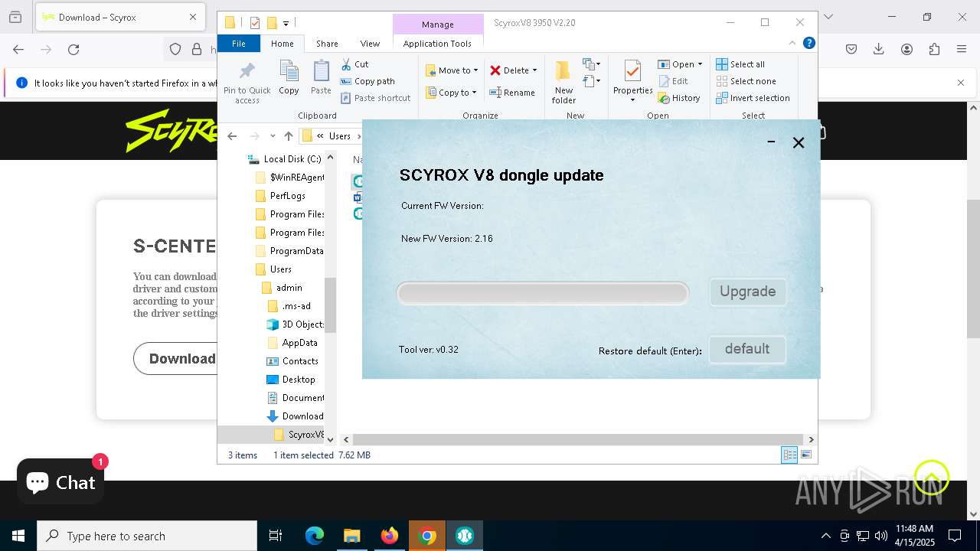Switch to large icons view icon

tap(806, 455)
